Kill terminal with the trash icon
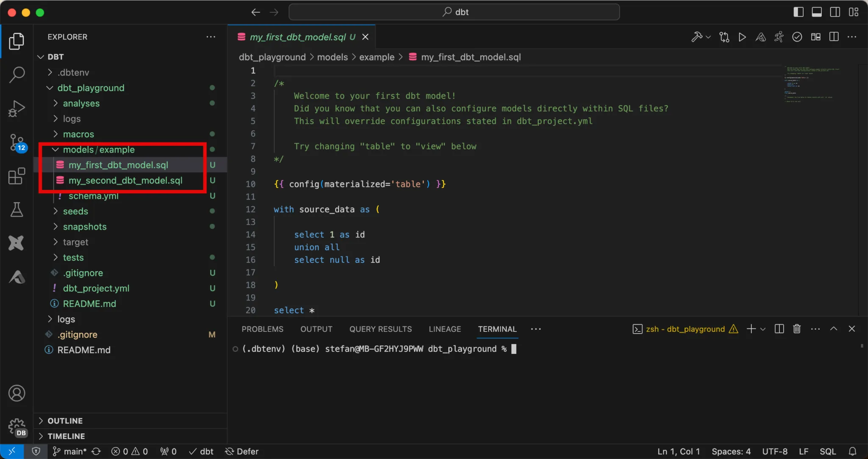 pyautogui.click(x=797, y=329)
